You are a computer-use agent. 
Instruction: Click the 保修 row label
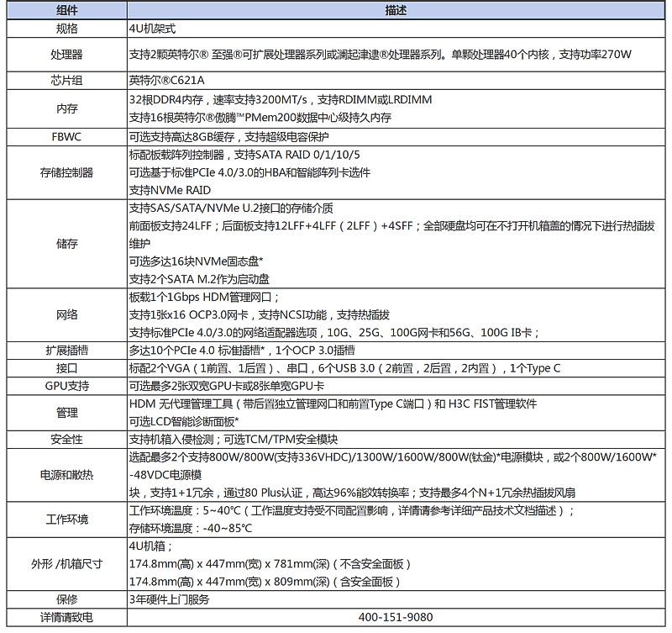tap(67, 599)
